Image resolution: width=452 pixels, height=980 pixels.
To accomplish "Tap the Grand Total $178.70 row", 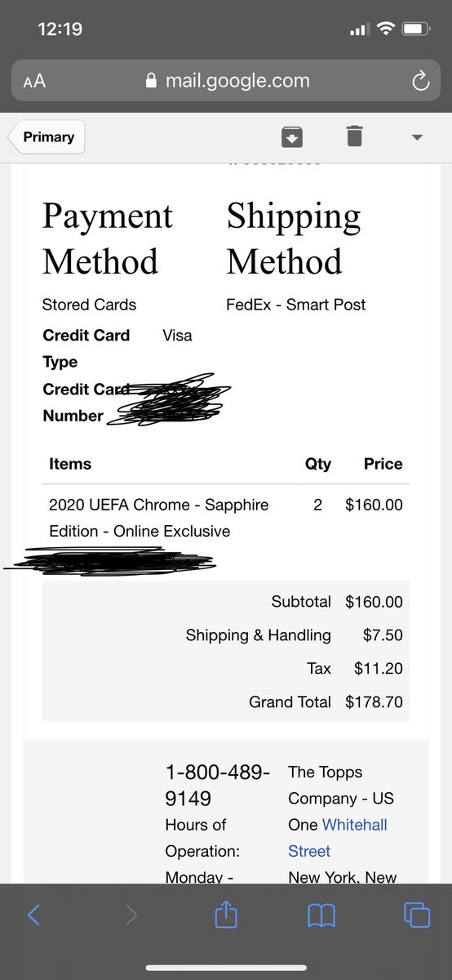I will 226,702.
